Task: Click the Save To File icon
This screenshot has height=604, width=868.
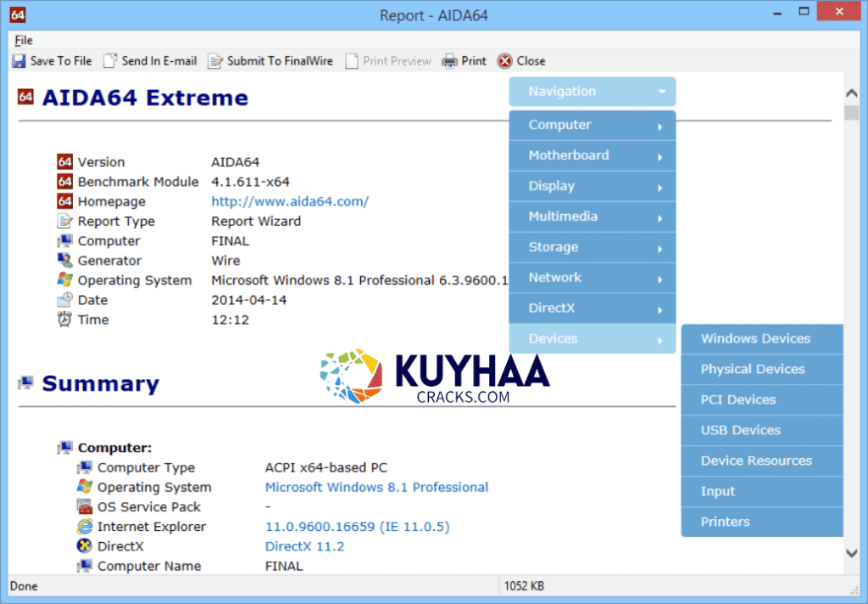Action: [x=17, y=60]
